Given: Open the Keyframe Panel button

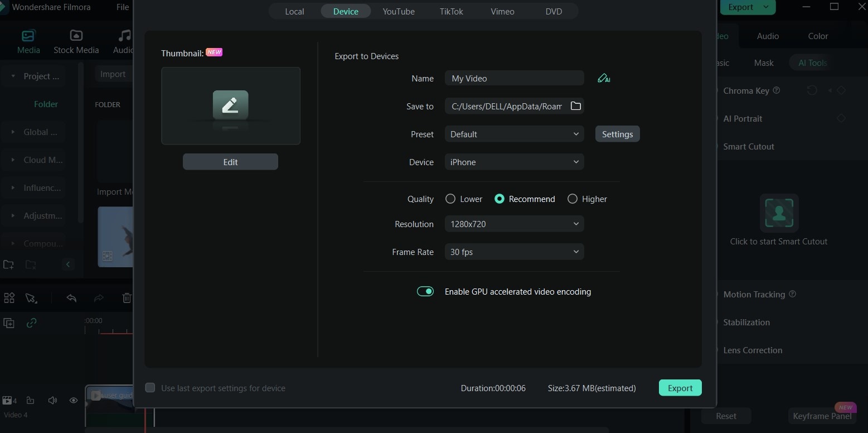Looking at the screenshot, I should [822, 416].
